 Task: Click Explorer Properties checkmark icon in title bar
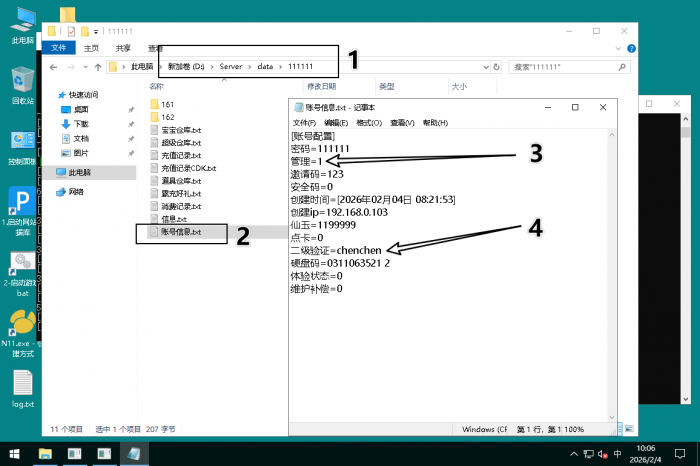pos(71,31)
